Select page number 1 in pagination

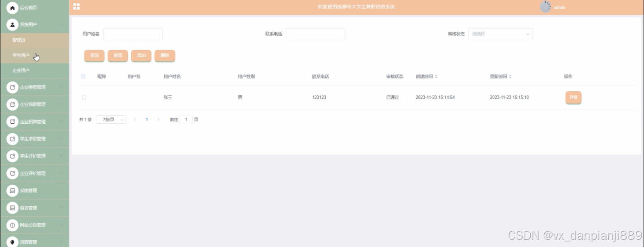coord(147,120)
